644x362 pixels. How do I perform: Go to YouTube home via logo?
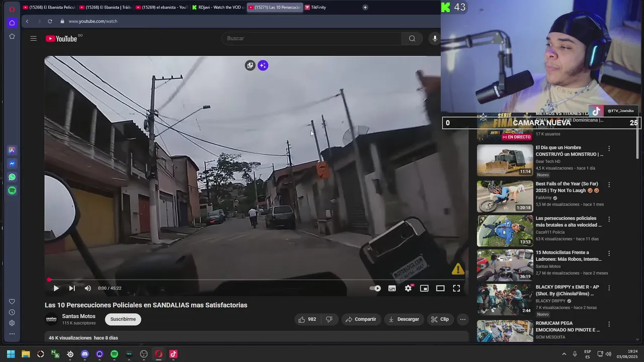61,39
